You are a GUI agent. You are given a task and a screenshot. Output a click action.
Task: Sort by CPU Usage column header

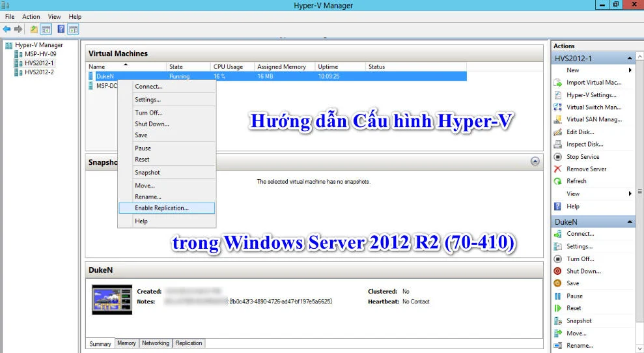pyautogui.click(x=232, y=66)
